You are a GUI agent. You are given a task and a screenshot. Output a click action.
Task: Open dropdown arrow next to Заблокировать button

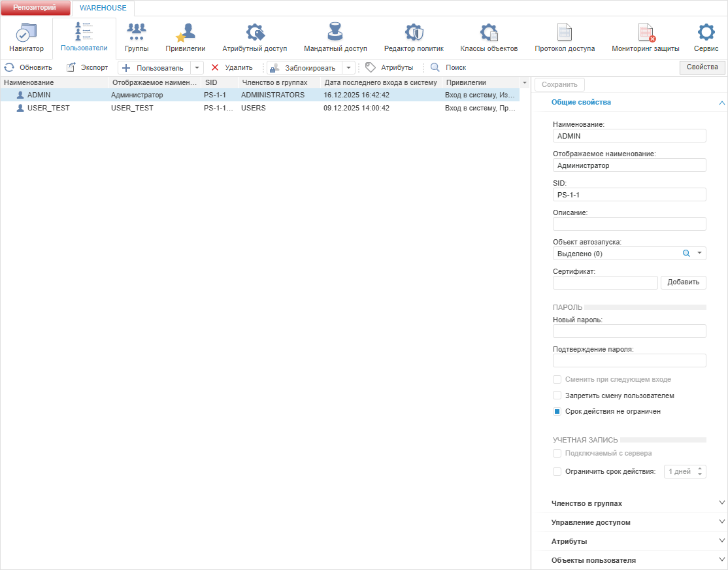pyautogui.click(x=349, y=68)
